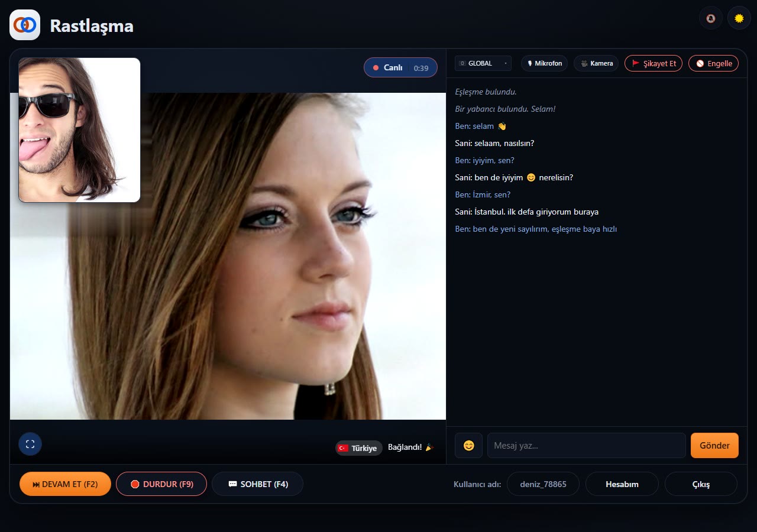Click the stranger's main video
The width and height of the screenshot is (757, 532).
pyautogui.click(x=228, y=256)
